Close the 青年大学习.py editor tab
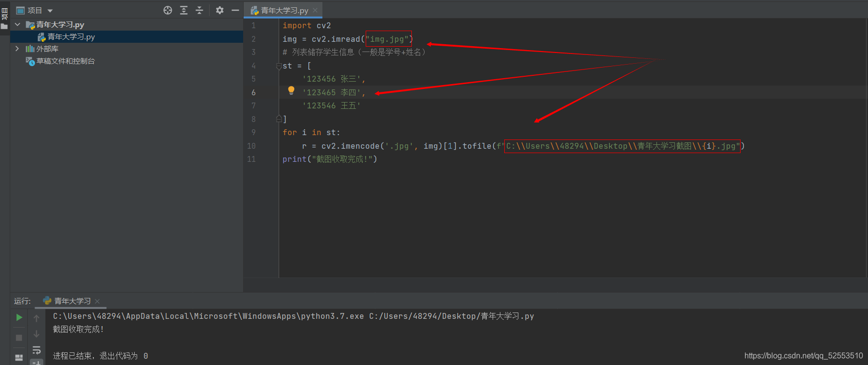 click(315, 10)
